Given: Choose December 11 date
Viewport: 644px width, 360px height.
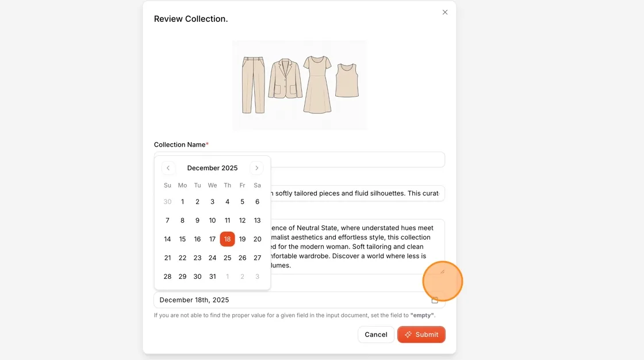Looking at the screenshot, I should (228, 221).
